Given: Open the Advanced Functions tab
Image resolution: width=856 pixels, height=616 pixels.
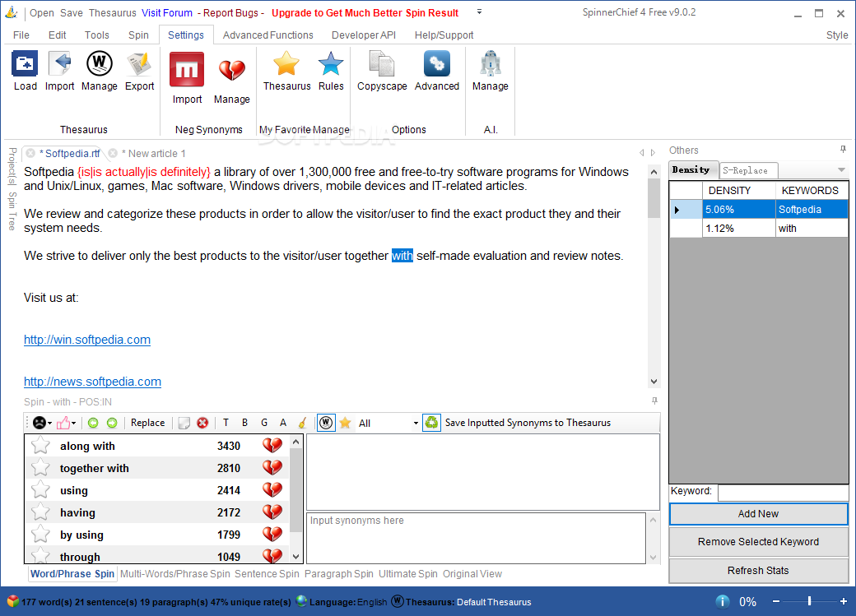Looking at the screenshot, I should coord(268,35).
